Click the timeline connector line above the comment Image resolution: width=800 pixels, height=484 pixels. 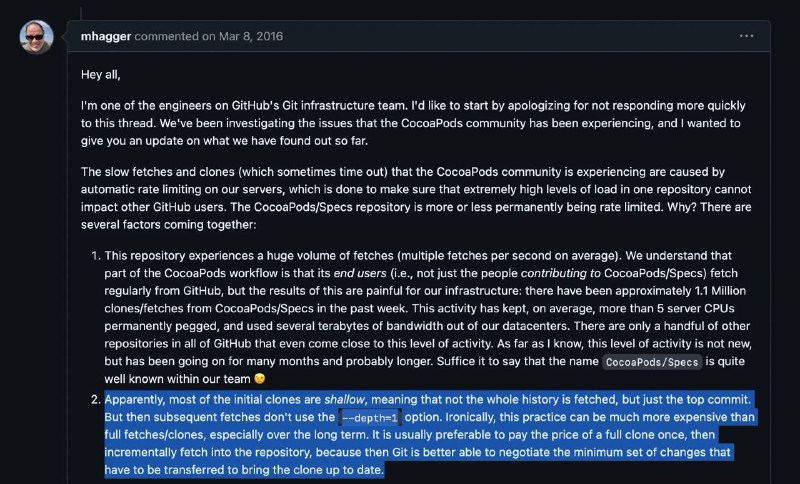pyautogui.click(x=81, y=10)
